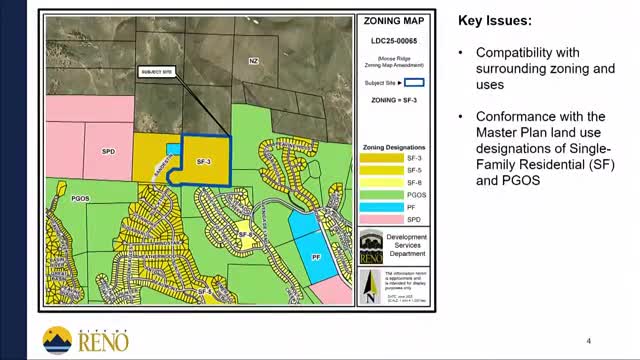Click the SF-8 label on the map
The width and height of the screenshot is (640, 360).
246,235
